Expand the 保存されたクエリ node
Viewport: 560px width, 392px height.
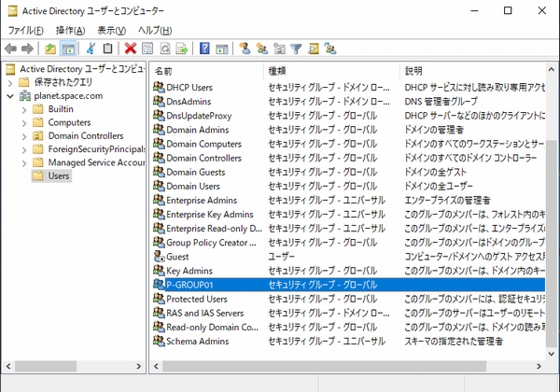(x=10, y=83)
